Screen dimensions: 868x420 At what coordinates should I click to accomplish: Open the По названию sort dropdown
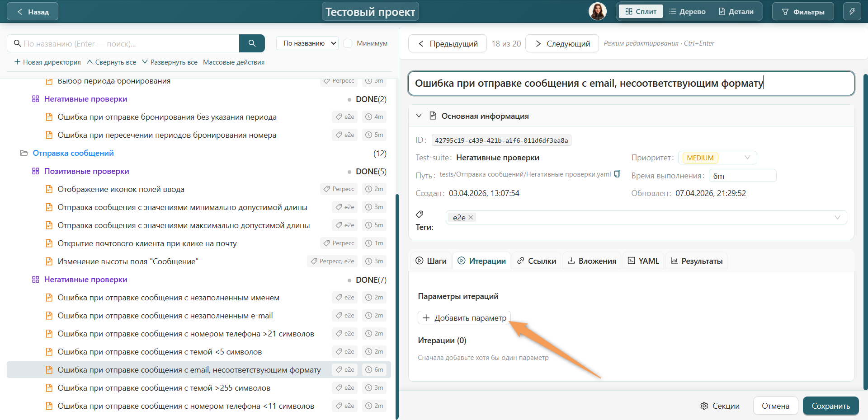click(307, 43)
